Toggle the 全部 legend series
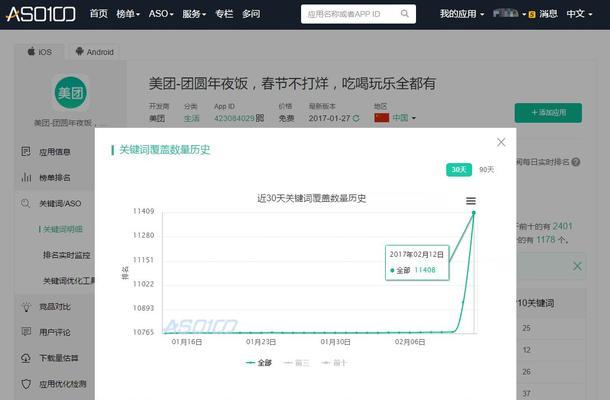This screenshot has height=400, width=610. 259,363
